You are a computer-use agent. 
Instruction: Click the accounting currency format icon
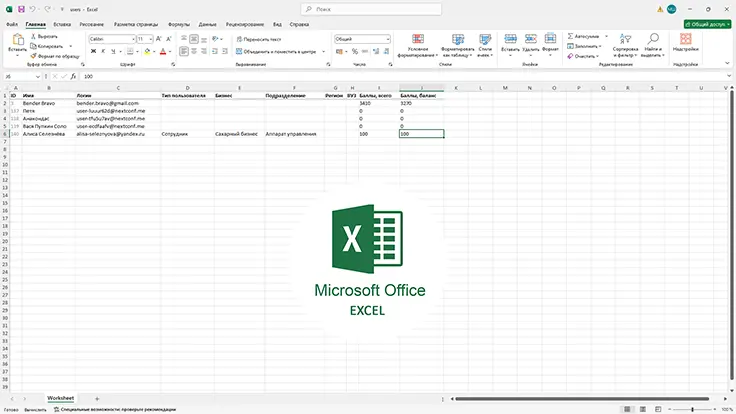click(339, 52)
